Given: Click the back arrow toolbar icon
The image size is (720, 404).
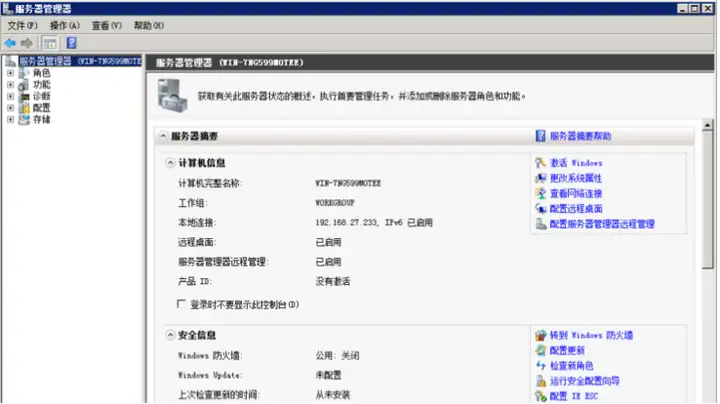Looking at the screenshot, I should point(10,43).
